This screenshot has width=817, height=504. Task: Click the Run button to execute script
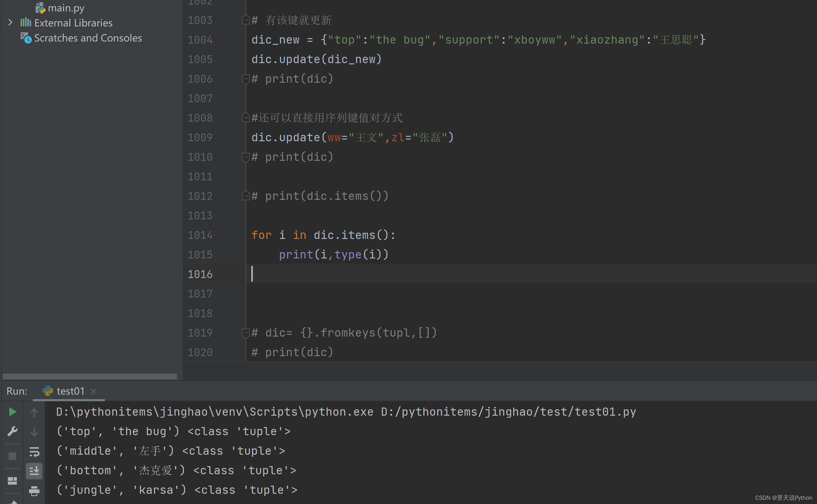(x=13, y=412)
